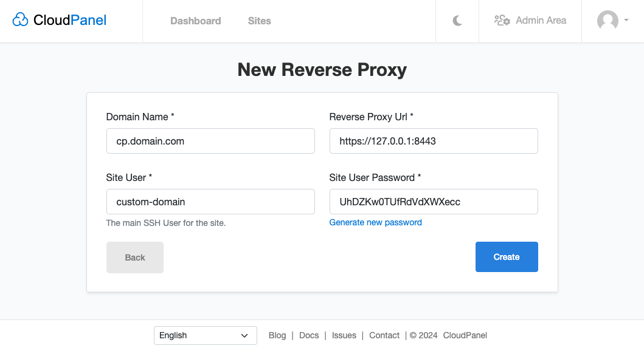The image size is (644, 351).
Task: Click the Reverse Proxy Url field
Action: [433, 141]
